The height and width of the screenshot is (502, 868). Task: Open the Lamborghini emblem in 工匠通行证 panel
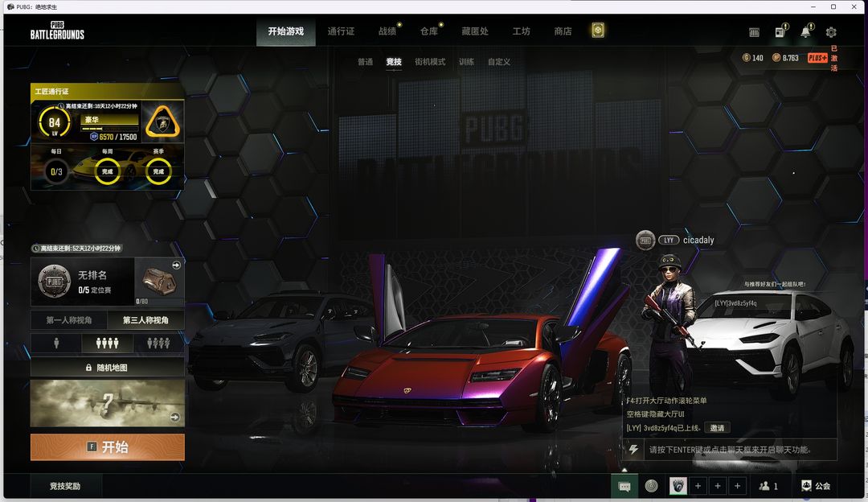pos(162,122)
